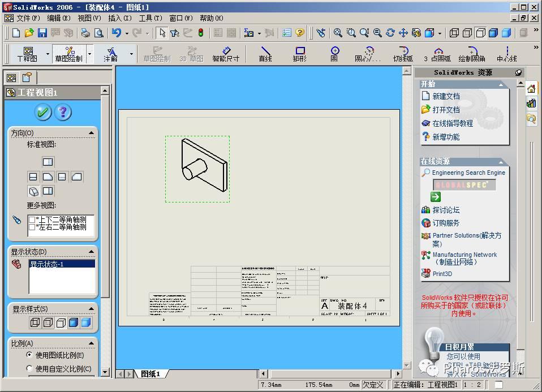The height and width of the screenshot is (392, 542).
Task: Check the 左右二等角轴测 view checkbox
Action: [x=32, y=227]
